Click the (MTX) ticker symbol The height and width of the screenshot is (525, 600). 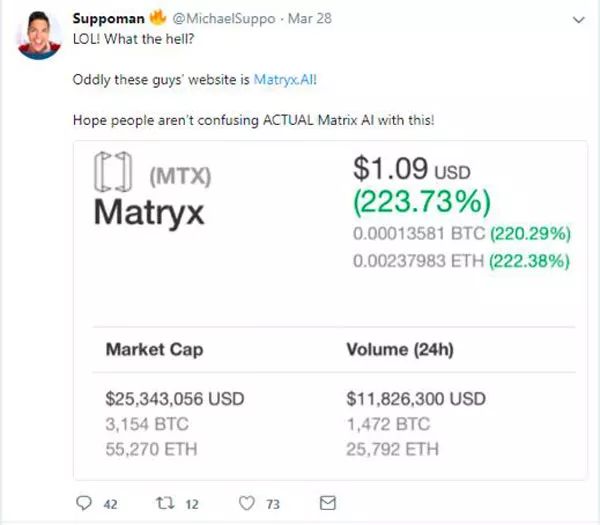click(181, 179)
